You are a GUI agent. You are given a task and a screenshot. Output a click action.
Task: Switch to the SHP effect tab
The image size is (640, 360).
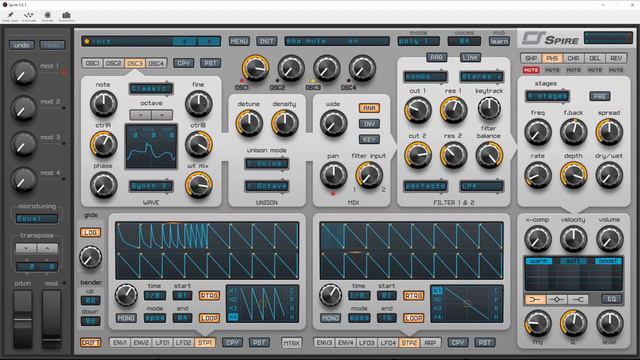tap(531, 58)
